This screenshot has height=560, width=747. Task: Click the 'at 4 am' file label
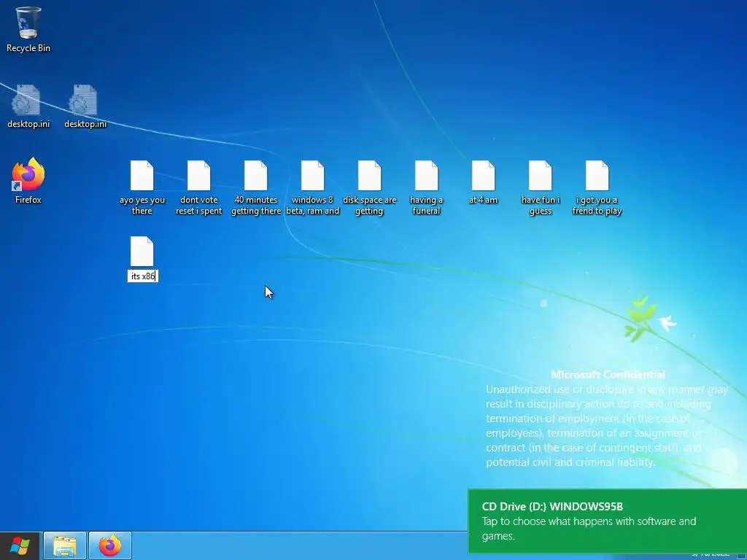pos(484,200)
